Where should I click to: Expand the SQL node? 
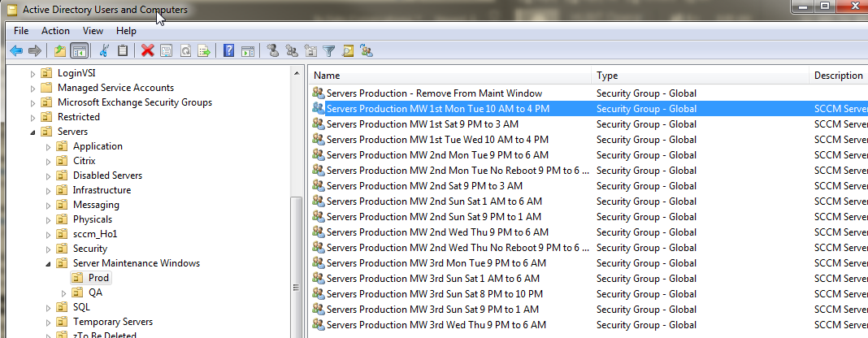pos(48,308)
